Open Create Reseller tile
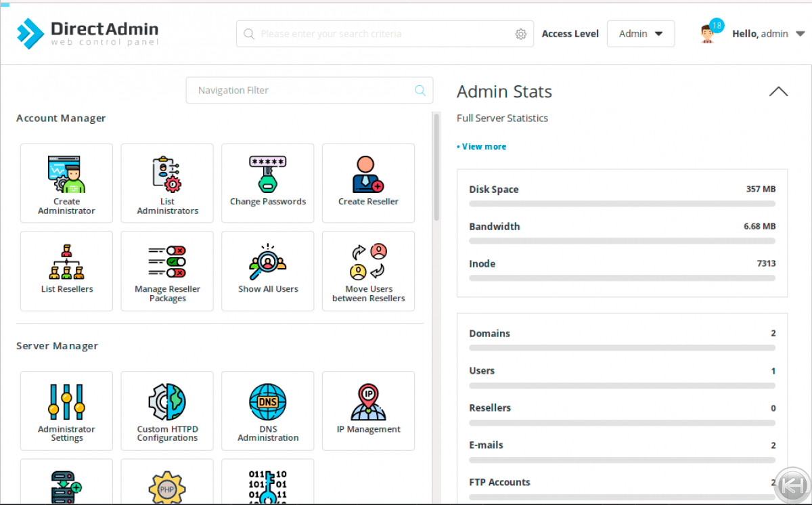This screenshot has height=505, width=812. [368, 183]
